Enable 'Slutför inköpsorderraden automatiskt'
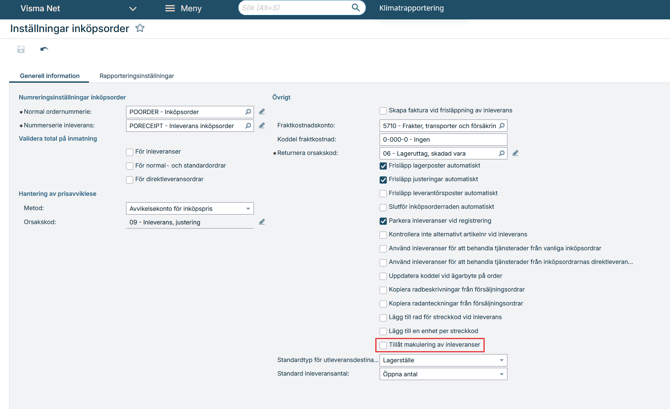Viewport: 670px width, 409px height. tap(383, 207)
